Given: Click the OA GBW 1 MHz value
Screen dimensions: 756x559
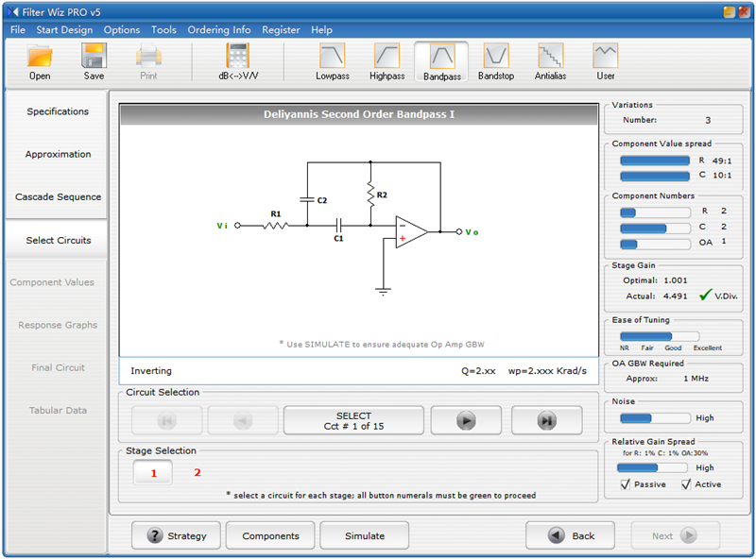Looking at the screenshot, I should 696,379.
